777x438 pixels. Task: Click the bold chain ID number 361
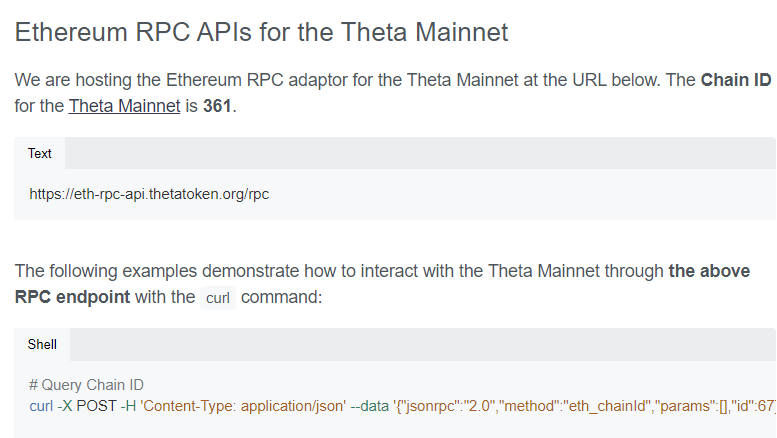(x=217, y=106)
